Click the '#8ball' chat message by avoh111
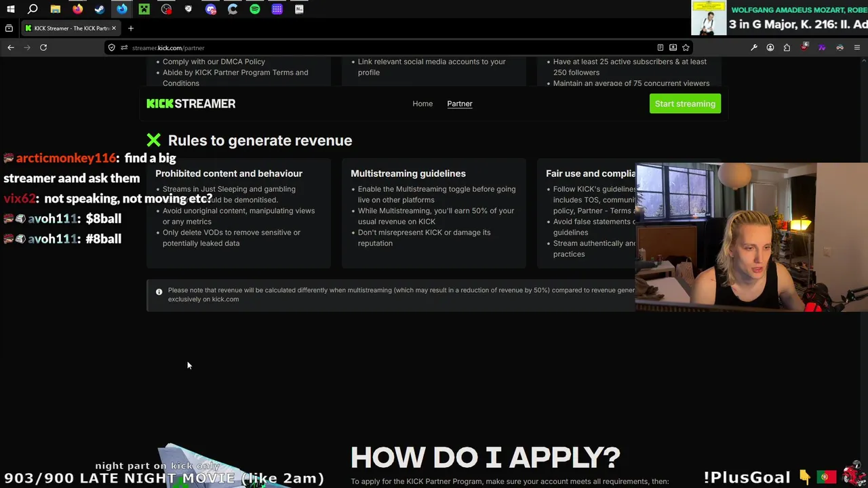The width and height of the screenshot is (868, 488). tap(103, 239)
